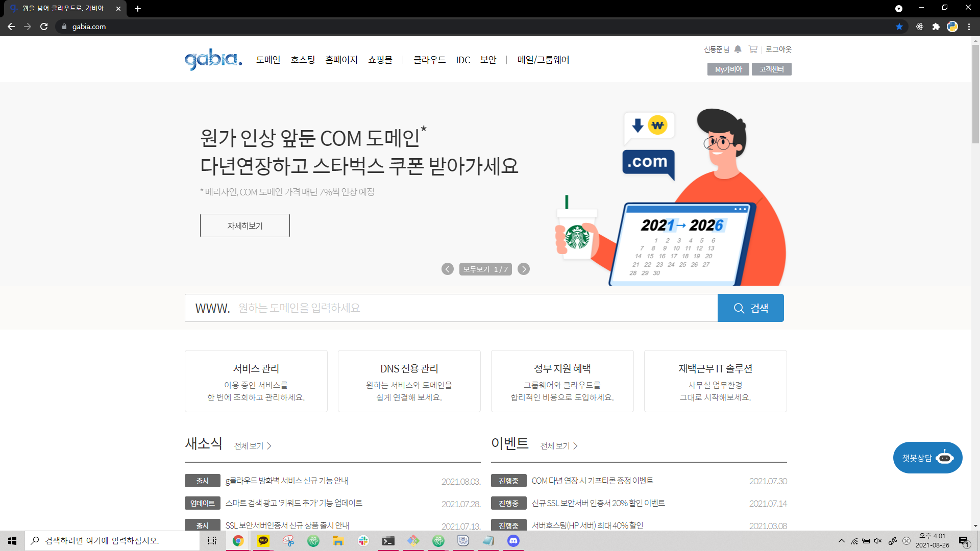The width and height of the screenshot is (980, 551).
Task: Show hidden system tray icons arrow
Action: (841, 541)
